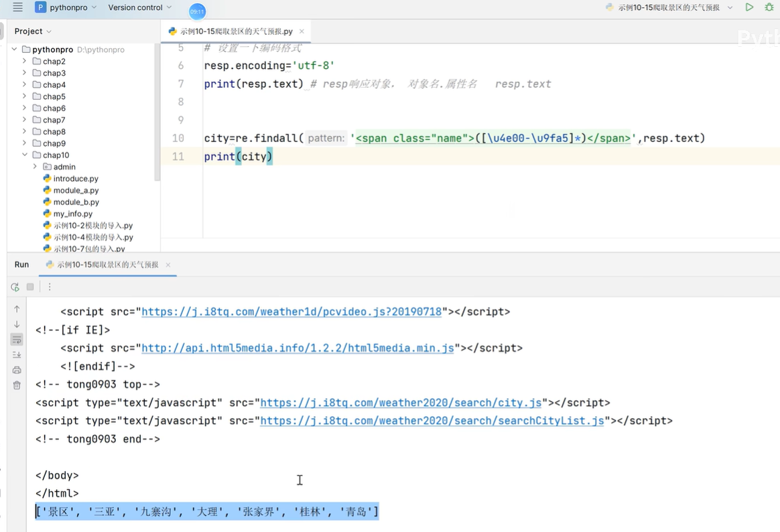The height and width of the screenshot is (532, 780).
Task: Open the Version control dropdown
Action: [140, 7]
